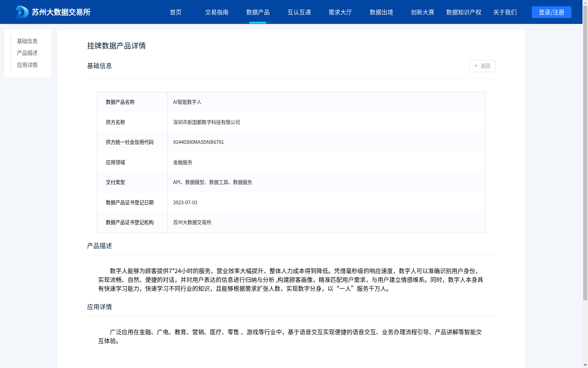Open the 交易指南 nav item

tap(217, 12)
